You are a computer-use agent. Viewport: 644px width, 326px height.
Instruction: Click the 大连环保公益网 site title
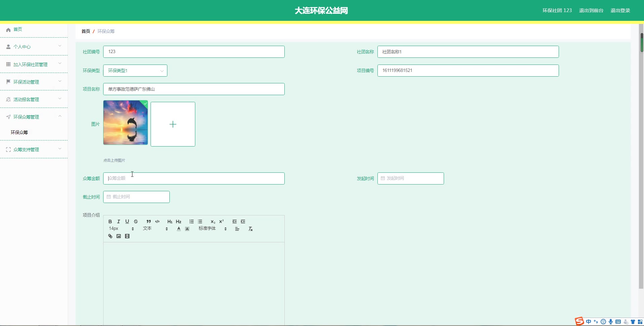click(x=321, y=11)
